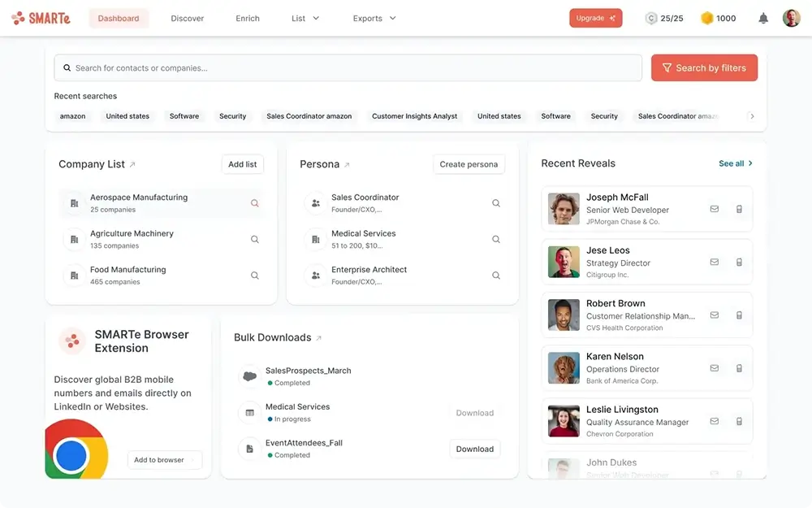
Task: Open the Food Manufacturing list row
Action: point(162,276)
